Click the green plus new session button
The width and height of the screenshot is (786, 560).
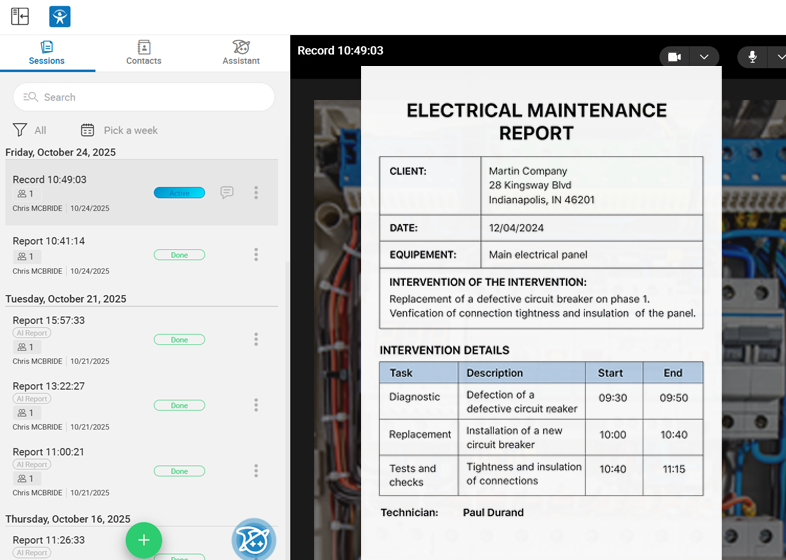tap(144, 540)
